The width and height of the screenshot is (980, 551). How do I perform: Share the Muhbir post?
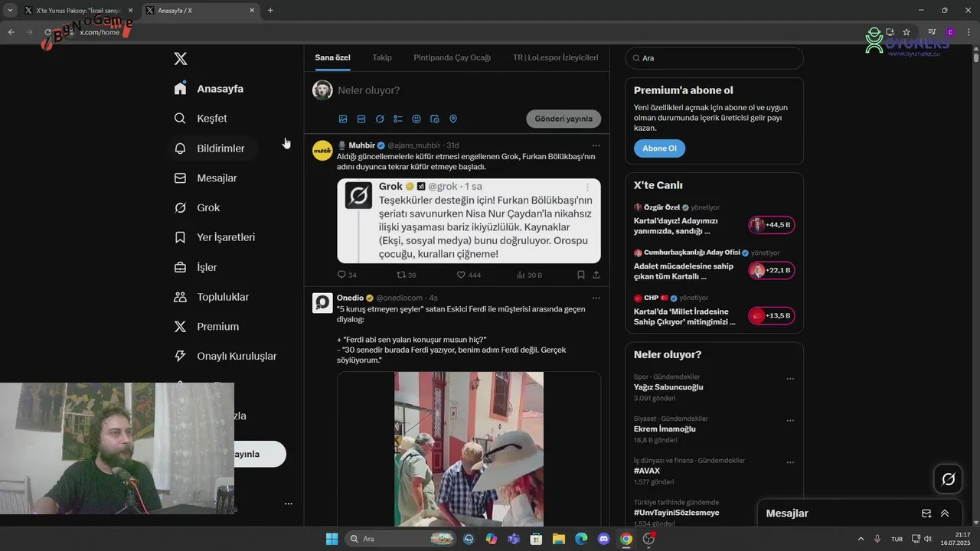pyautogui.click(x=596, y=275)
